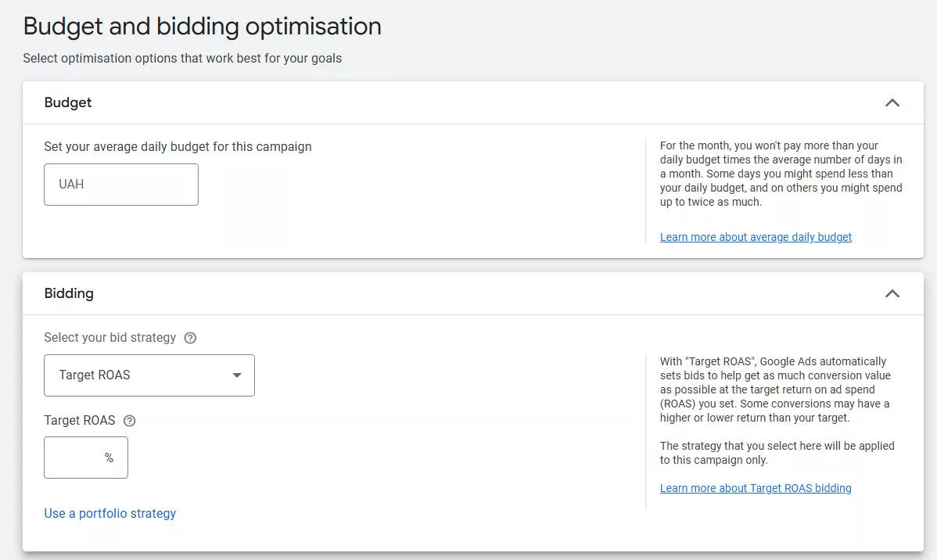Click the 'Select optimisation options' subtitle text
This screenshot has height=560, width=937.
pyautogui.click(x=182, y=58)
